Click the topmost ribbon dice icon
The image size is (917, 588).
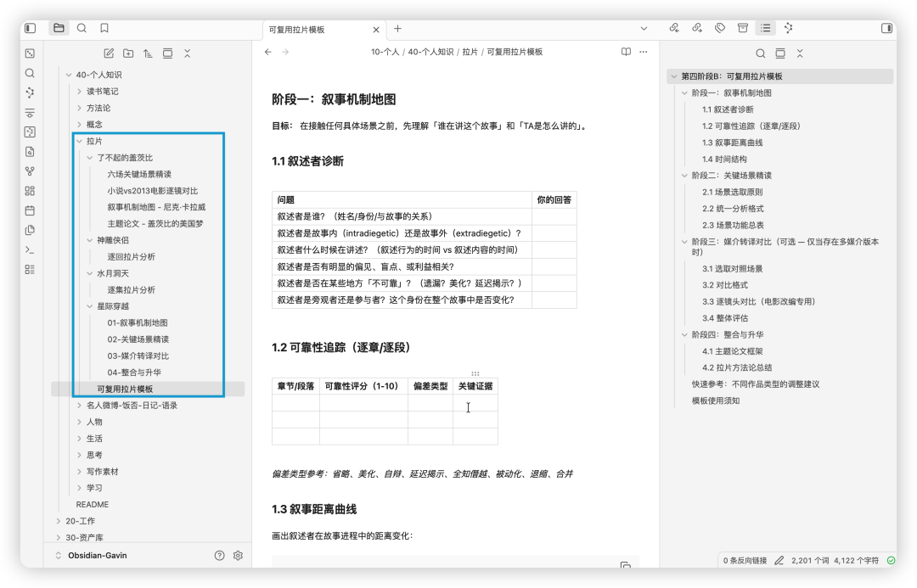click(x=30, y=53)
